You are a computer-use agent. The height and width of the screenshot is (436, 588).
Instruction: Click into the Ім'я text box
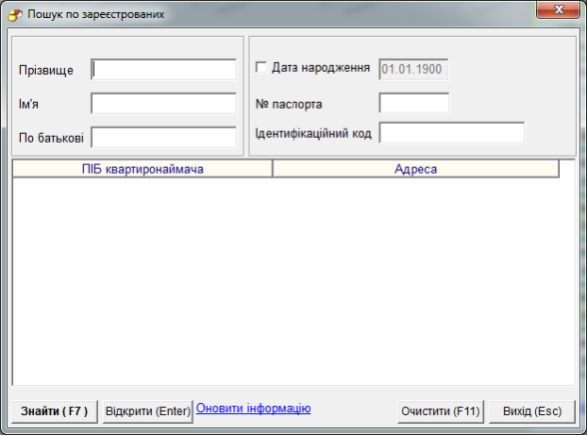point(164,103)
